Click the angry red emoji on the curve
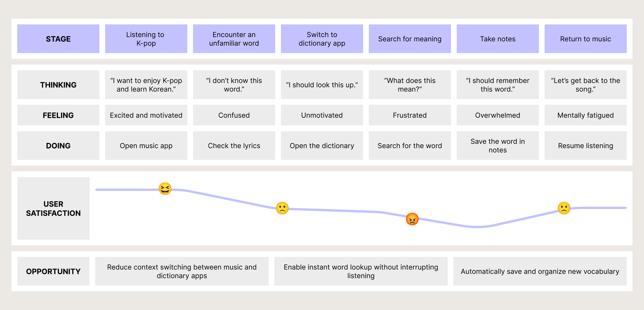This screenshot has width=644, height=310. point(412,219)
